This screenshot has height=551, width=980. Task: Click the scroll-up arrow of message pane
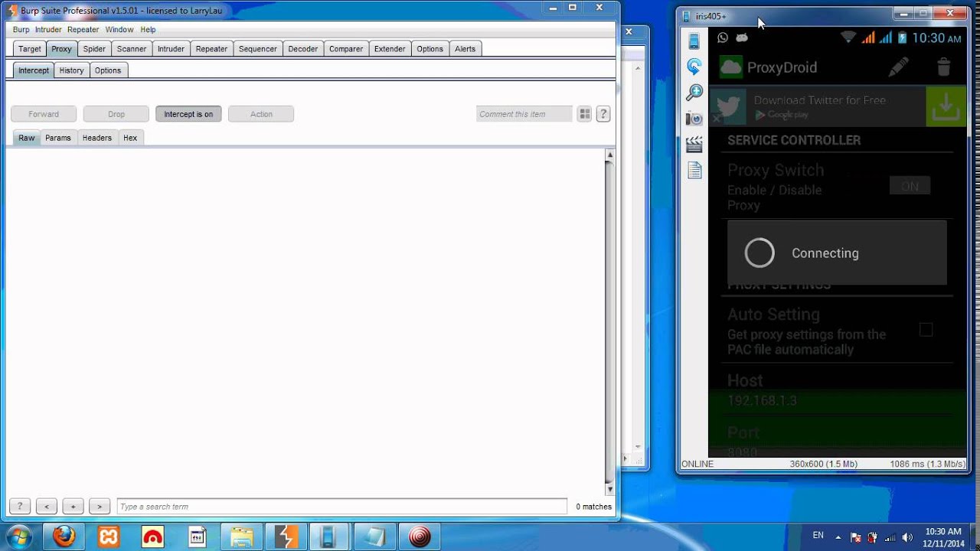(x=609, y=155)
